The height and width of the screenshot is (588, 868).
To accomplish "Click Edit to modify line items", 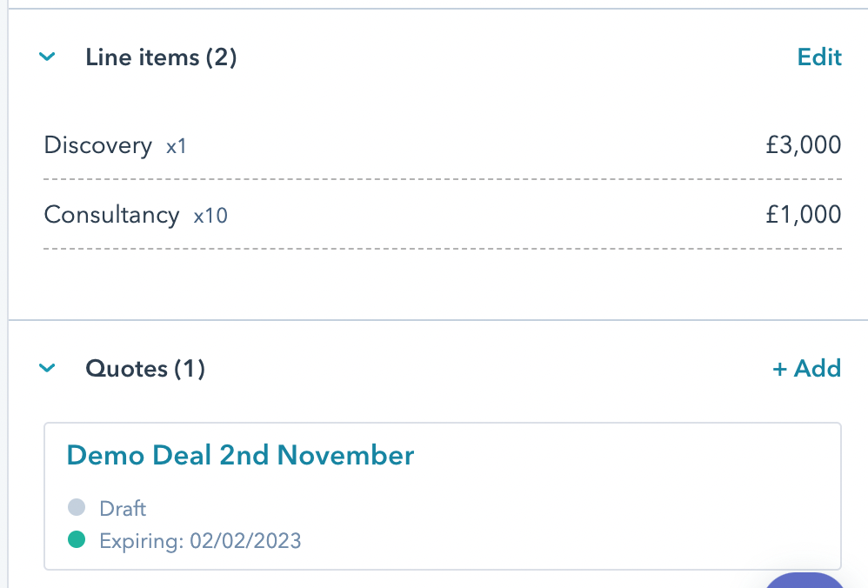I will (818, 57).
